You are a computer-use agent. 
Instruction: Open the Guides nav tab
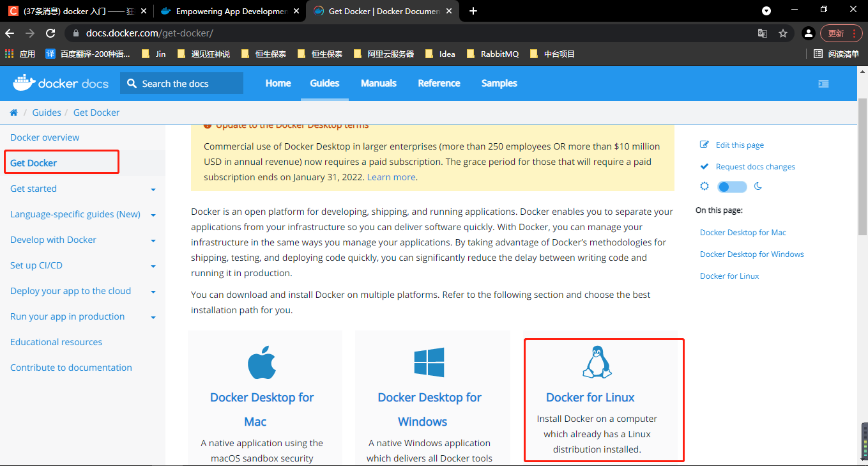point(324,83)
